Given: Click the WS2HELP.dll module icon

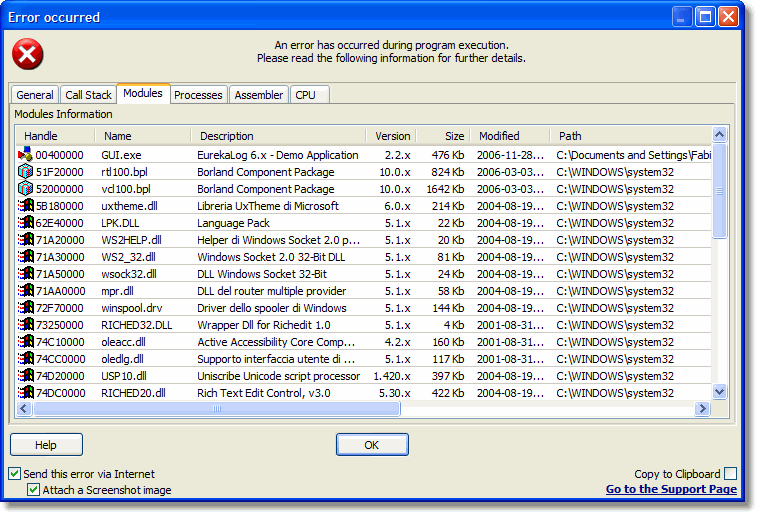Looking at the screenshot, I should coord(26,239).
